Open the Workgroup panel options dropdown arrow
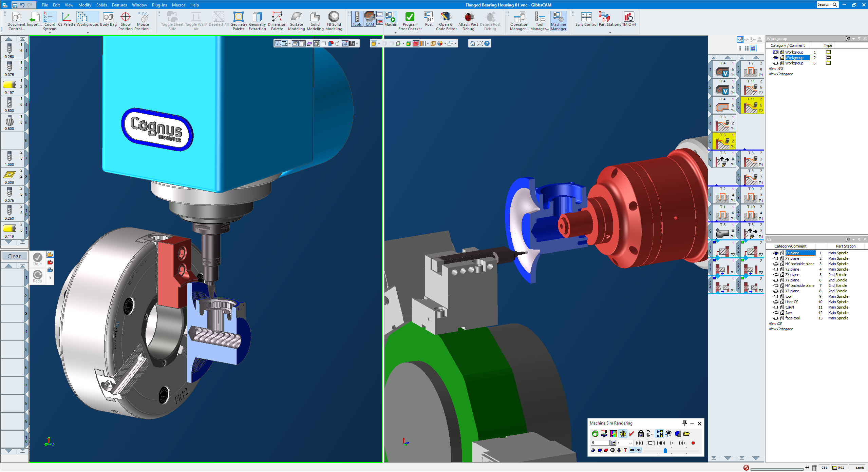Viewport: 868px width, 472px height. point(853,39)
